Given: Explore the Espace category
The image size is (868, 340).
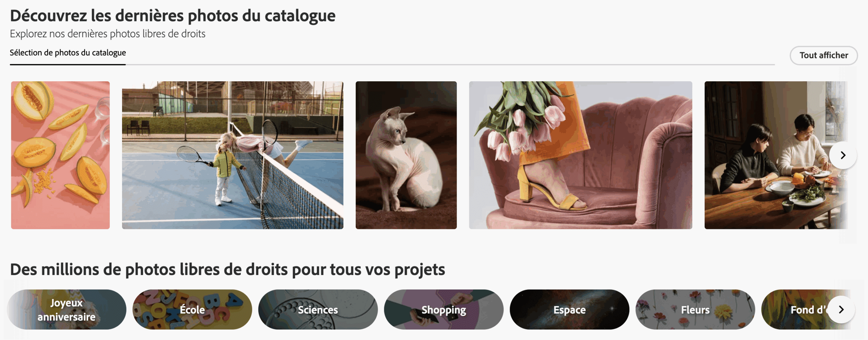Looking at the screenshot, I should tap(570, 310).
